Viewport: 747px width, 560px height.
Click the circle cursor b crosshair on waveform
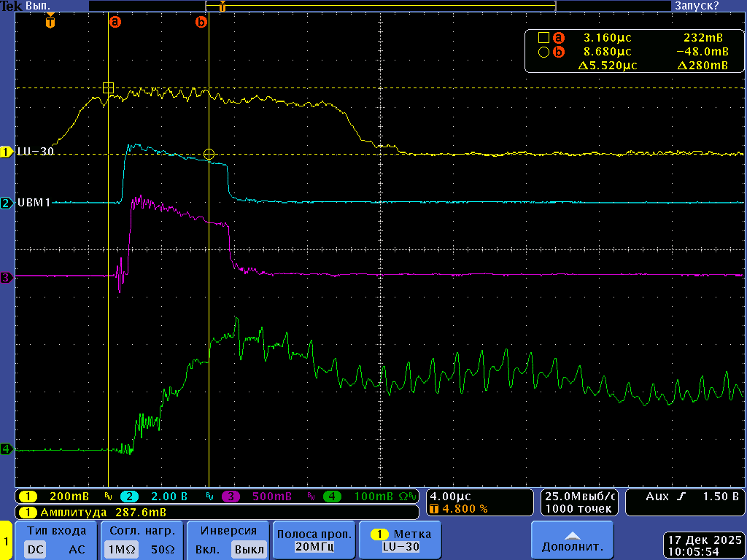209,154
